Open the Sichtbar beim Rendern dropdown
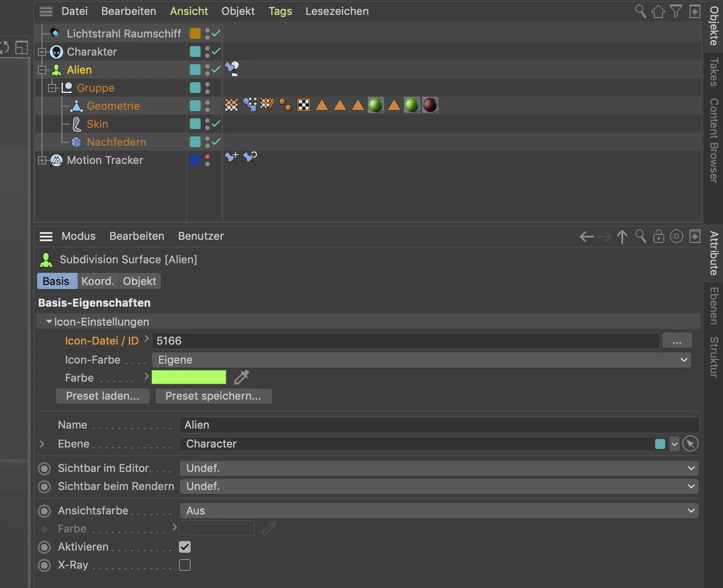 click(x=439, y=486)
